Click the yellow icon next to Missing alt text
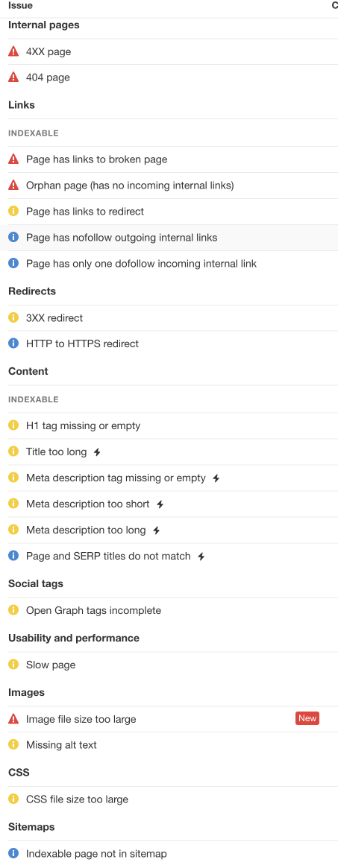 (x=14, y=745)
